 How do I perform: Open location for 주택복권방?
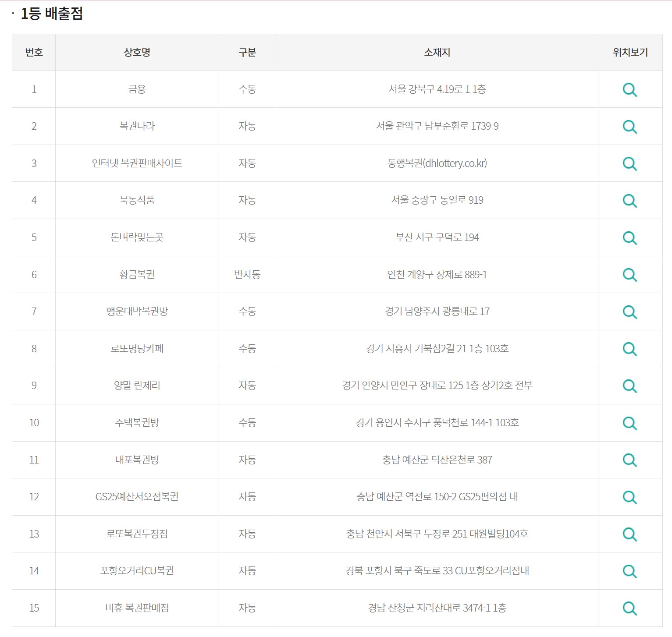(630, 423)
